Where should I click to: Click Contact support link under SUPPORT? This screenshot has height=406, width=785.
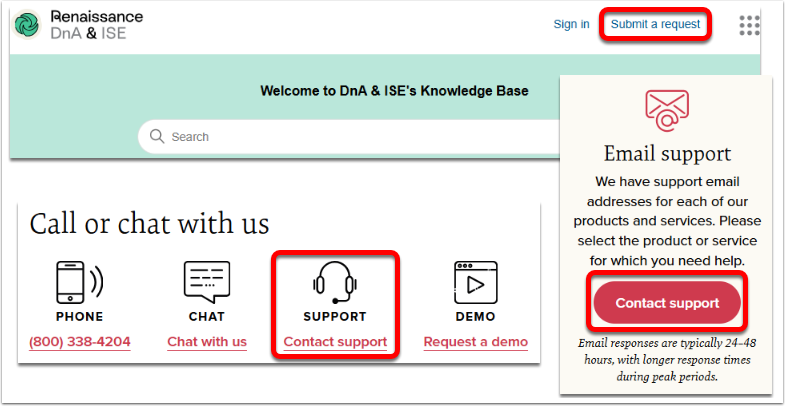tap(335, 342)
